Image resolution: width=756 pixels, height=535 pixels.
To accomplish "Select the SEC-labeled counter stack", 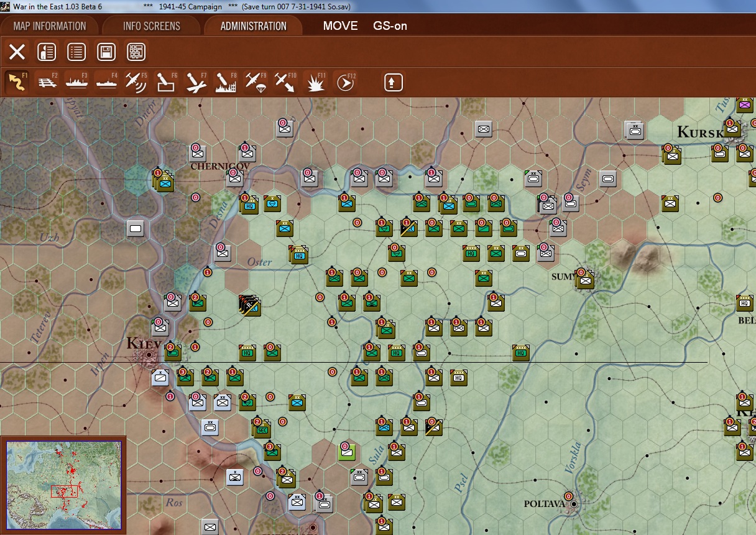I will [x=261, y=427].
